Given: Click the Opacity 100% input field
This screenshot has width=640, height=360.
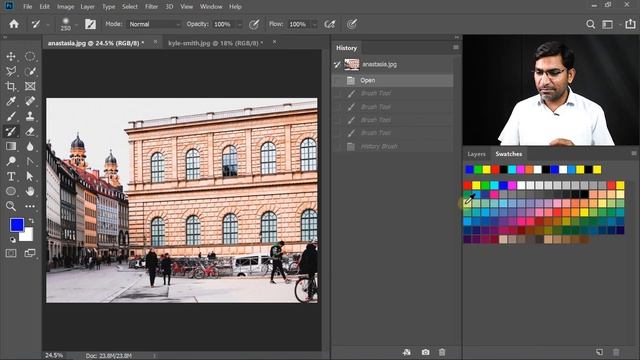Looking at the screenshot, I should tap(223, 24).
